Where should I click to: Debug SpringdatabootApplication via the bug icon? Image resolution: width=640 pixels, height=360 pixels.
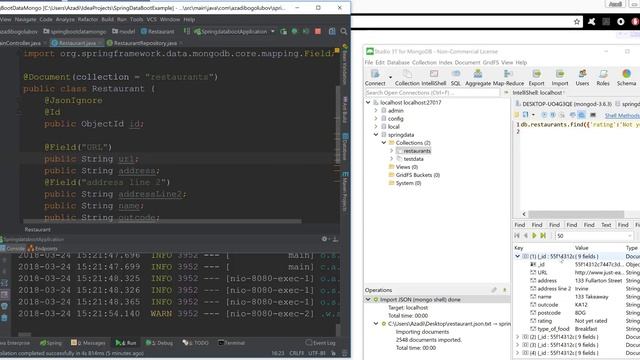(294, 31)
